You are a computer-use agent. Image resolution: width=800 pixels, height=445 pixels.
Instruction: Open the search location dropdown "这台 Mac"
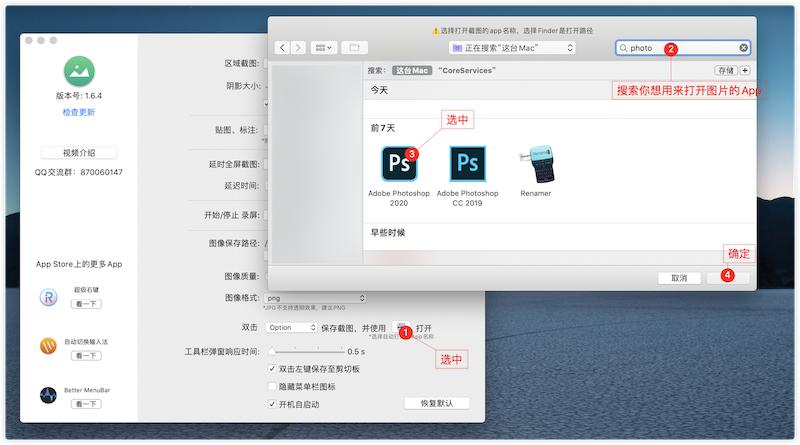[512, 48]
